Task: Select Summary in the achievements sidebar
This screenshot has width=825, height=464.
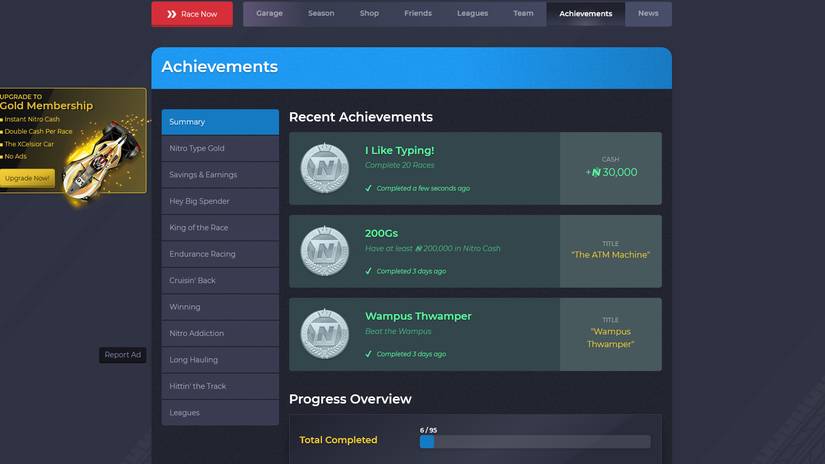Action: click(220, 122)
